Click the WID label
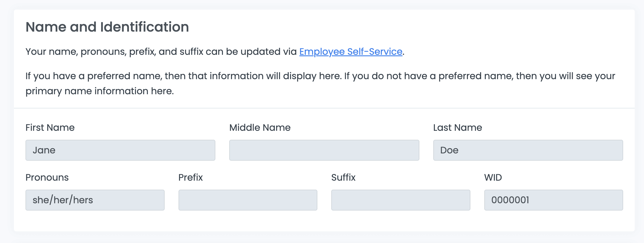The width and height of the screenshot is (644, 243). tap(493, 177)
